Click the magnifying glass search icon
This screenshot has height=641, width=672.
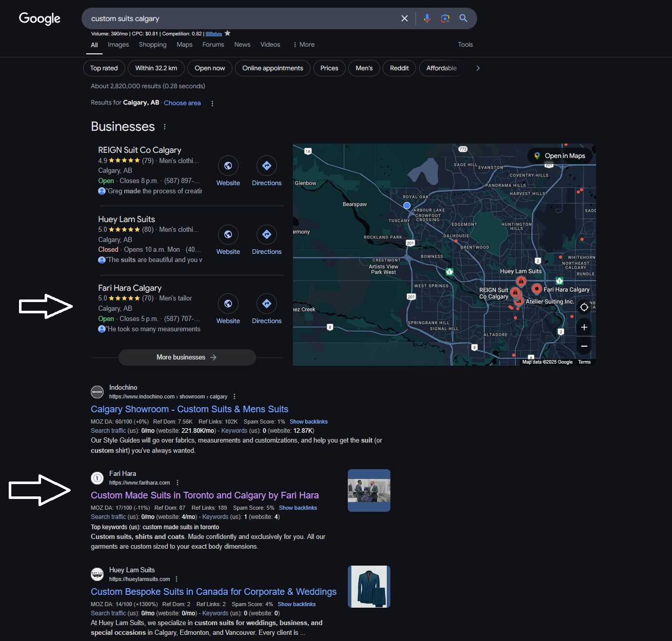click(463, 18)
